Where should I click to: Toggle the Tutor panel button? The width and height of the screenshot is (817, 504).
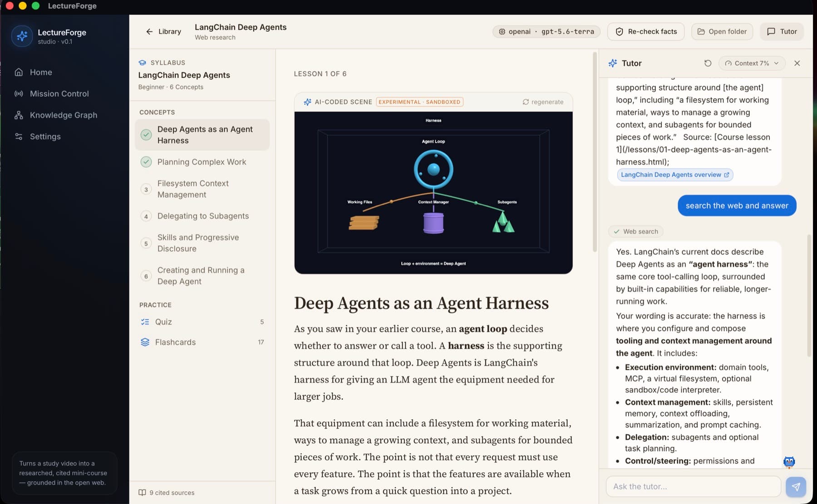coord(782,31)
